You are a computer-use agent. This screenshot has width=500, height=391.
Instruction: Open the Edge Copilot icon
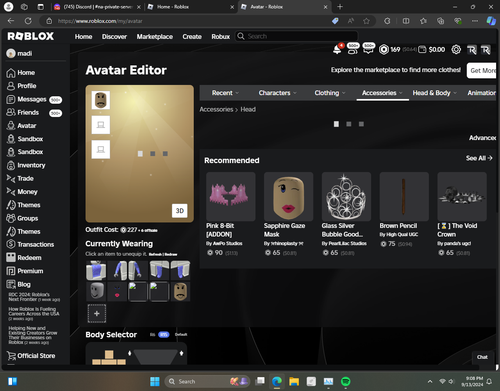point(491,21)
